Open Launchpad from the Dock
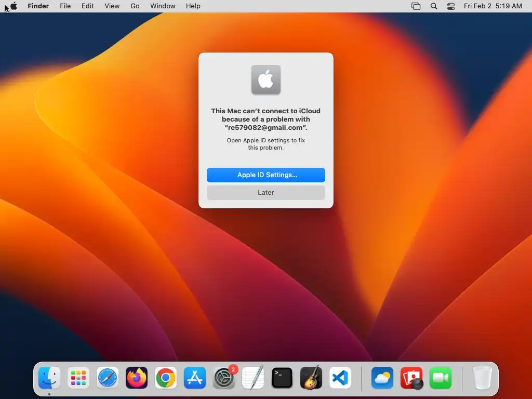This screenshot has width=532, height=399. click(x=78, y=378)
